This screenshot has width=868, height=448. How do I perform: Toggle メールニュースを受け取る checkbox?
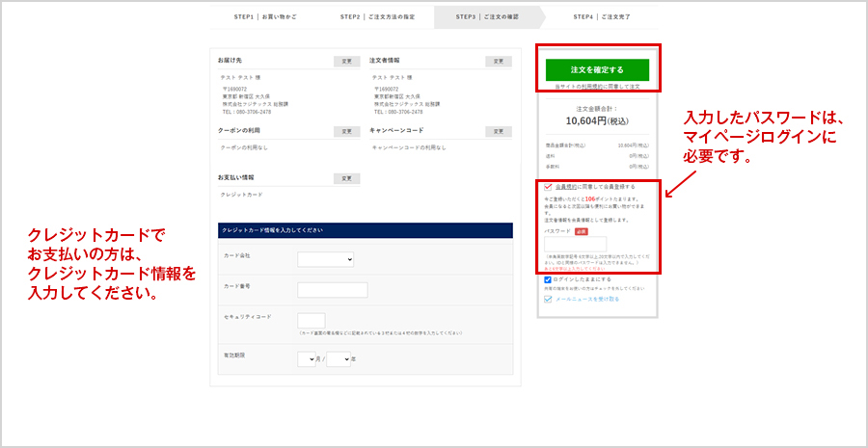(549, 299)
